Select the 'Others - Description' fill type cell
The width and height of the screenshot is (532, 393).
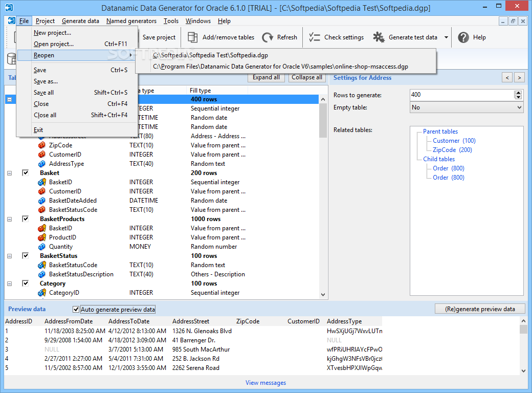[x=217, y=274]
